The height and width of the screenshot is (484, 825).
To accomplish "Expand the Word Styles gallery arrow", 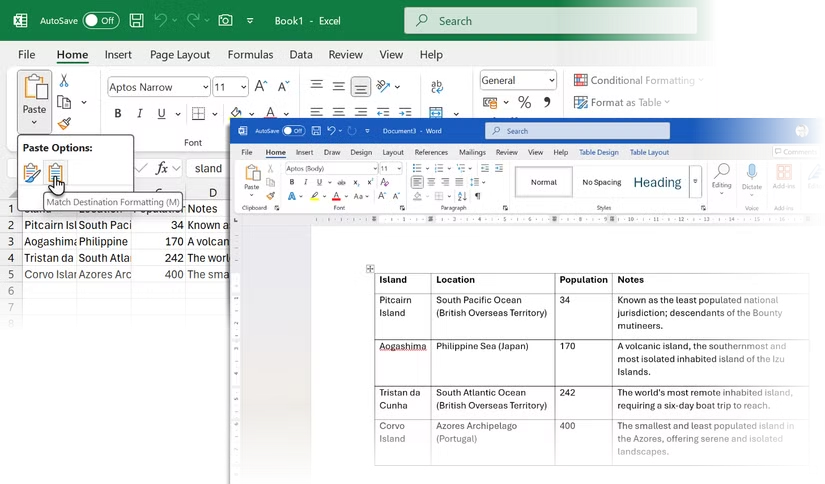I will pos(695,182).
